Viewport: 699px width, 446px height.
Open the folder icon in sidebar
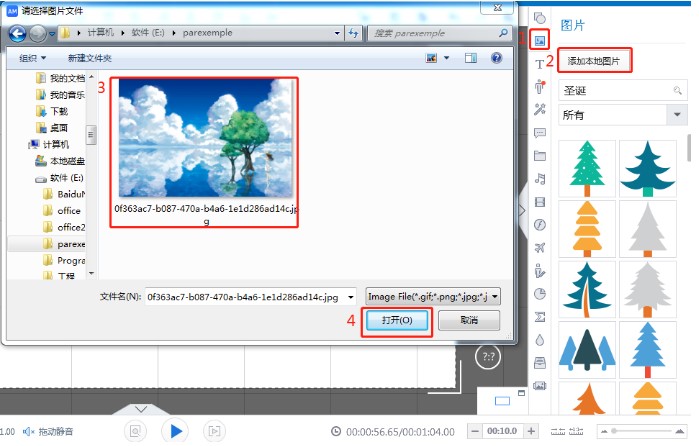(540, 156)
